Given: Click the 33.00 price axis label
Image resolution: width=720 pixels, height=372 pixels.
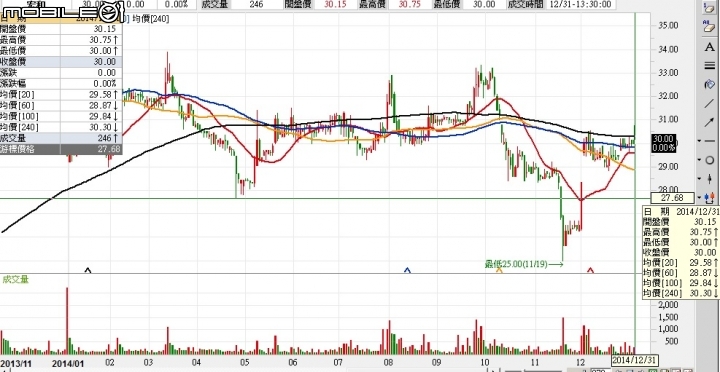Looking at the screenshot, I should (669, 72).
